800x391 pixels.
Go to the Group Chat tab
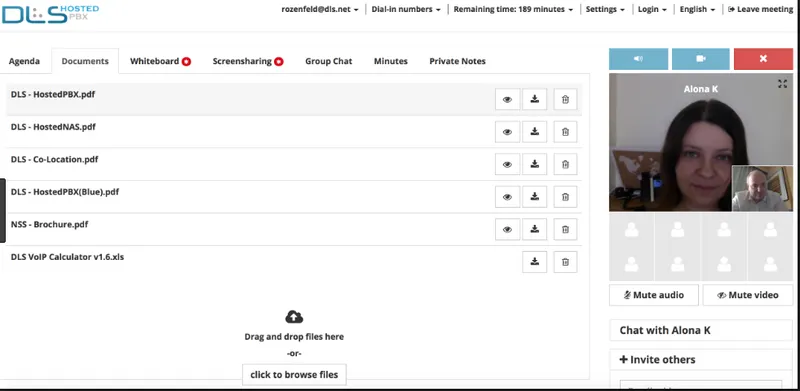point(329,61)
